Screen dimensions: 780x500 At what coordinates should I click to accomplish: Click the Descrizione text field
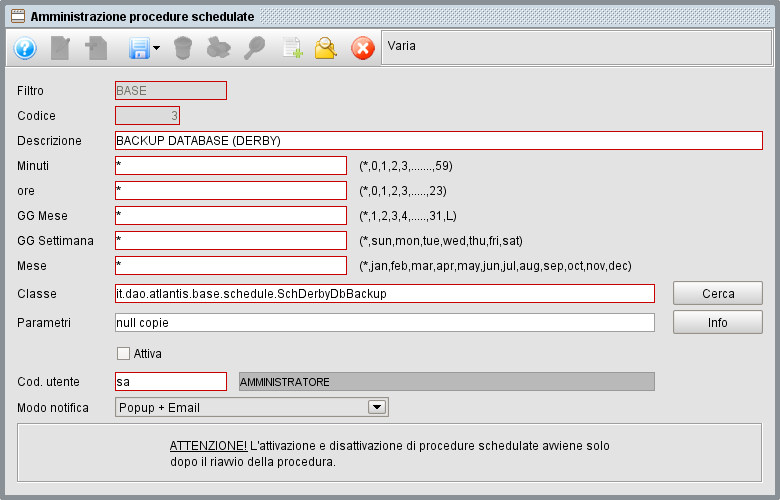coord(438,140)
